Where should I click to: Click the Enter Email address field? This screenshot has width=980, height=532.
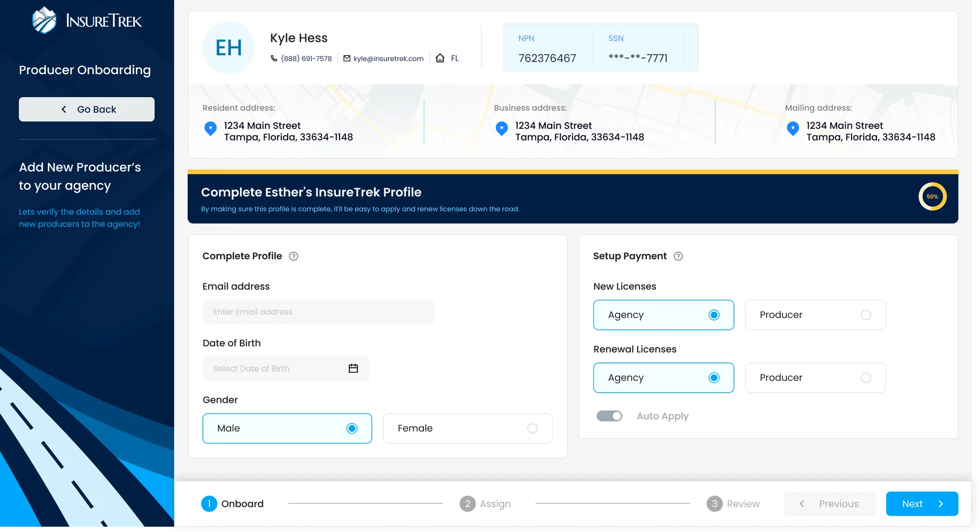point(318,311)
